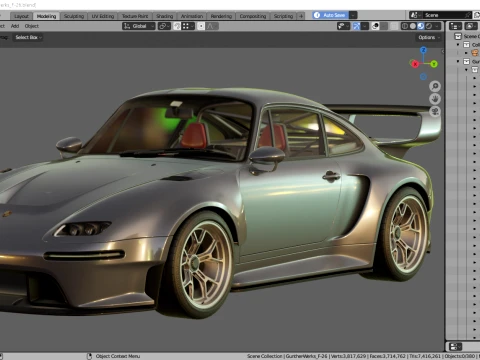Open the pivot point dropdown

pyautogui.click(x=164, y=26)
